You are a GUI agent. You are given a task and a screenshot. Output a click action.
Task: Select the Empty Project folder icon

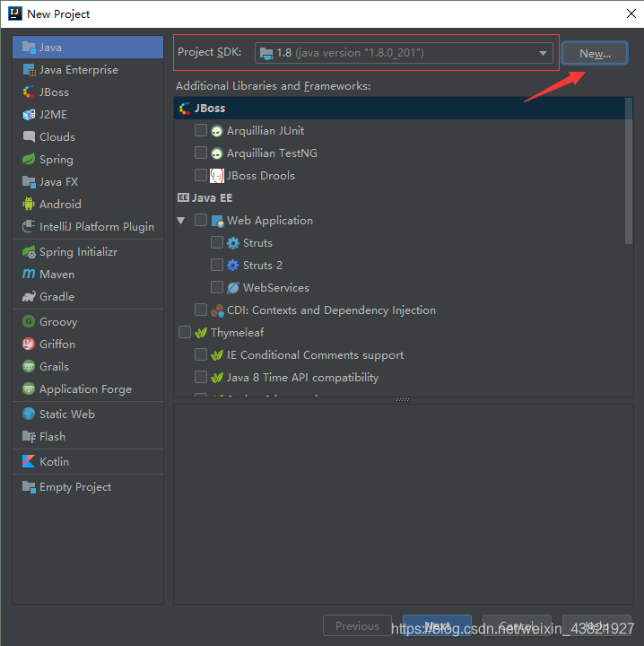pos(29,487)
